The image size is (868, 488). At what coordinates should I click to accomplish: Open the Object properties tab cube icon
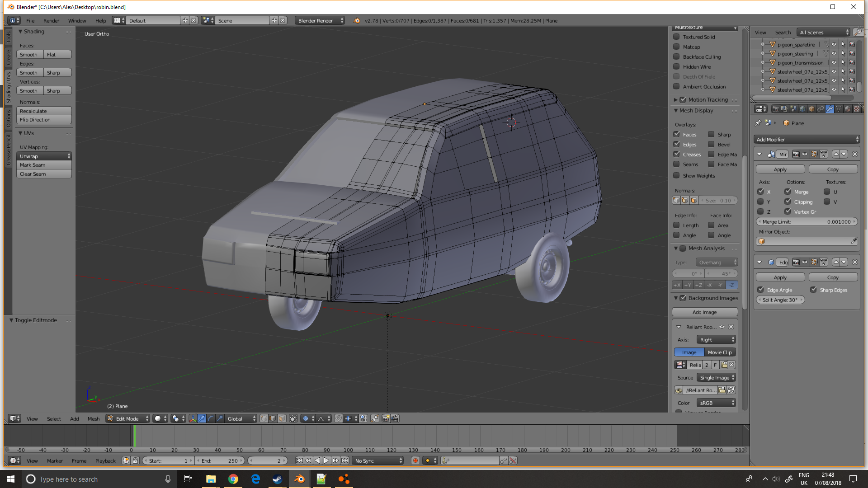811,109
